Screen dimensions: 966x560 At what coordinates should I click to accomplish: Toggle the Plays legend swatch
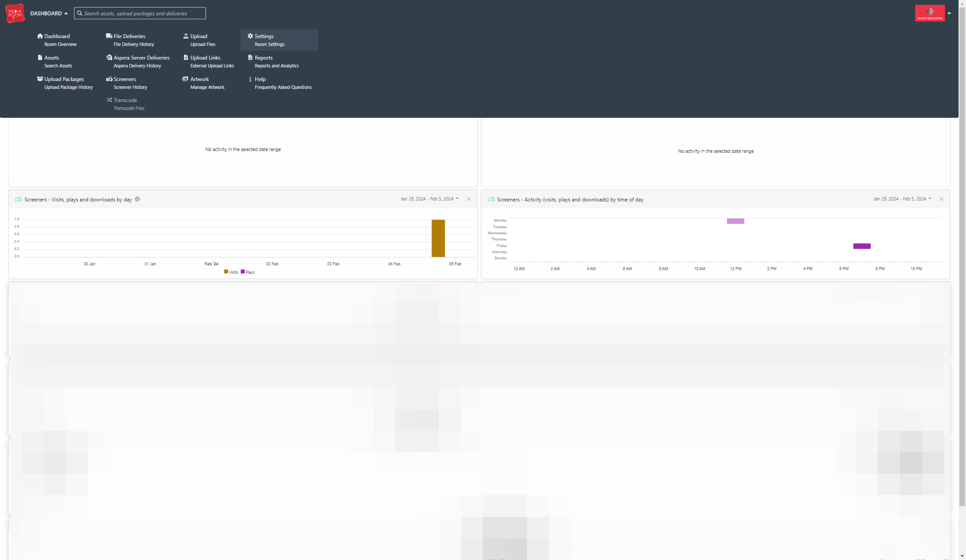[243, 271]
